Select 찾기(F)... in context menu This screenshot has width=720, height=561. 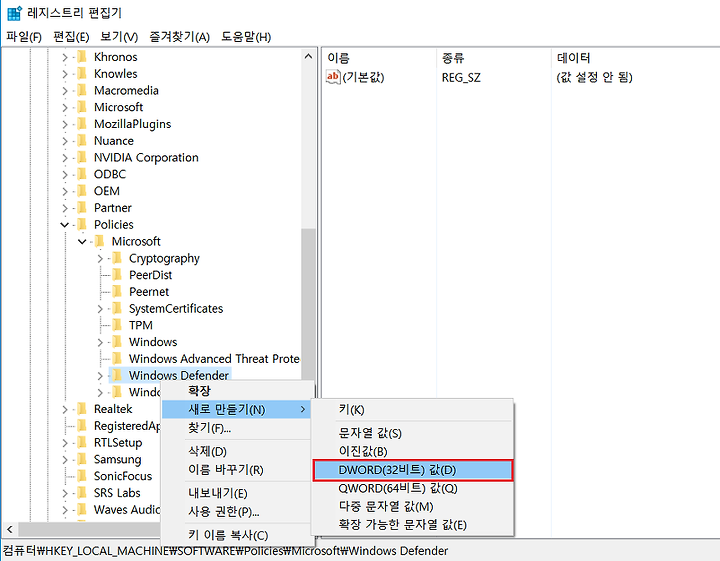click(236, 428)
